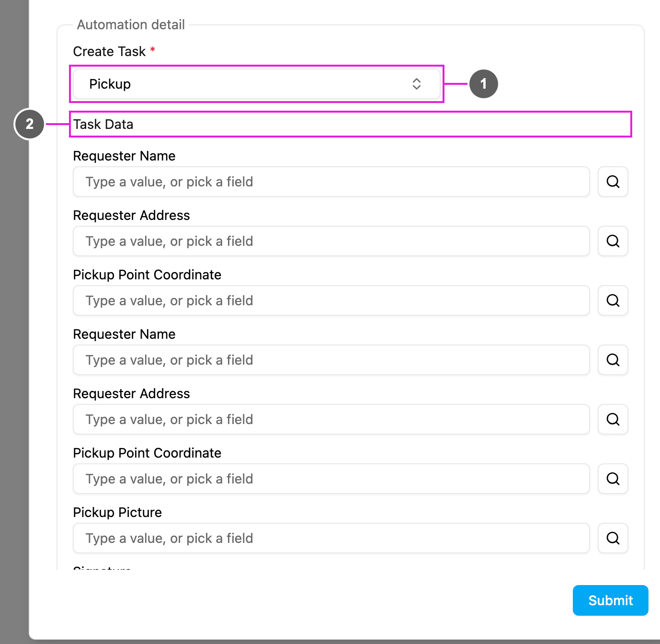The image size is (660, 644).
Task: Open field picker for Pickup Picture
Action: [x=613, y=538]
